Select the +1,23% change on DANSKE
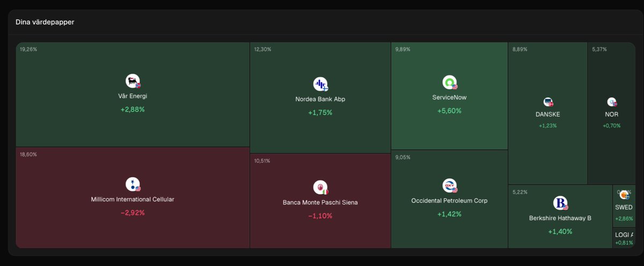This screenshot has width=644, height=266. click(548, 126)
